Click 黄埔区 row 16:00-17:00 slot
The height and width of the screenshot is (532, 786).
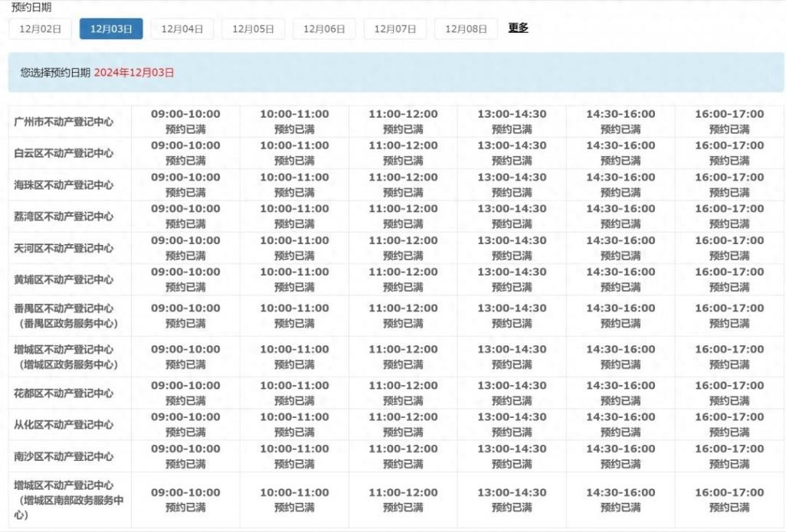pyautogui.click(x=729, y=279)
